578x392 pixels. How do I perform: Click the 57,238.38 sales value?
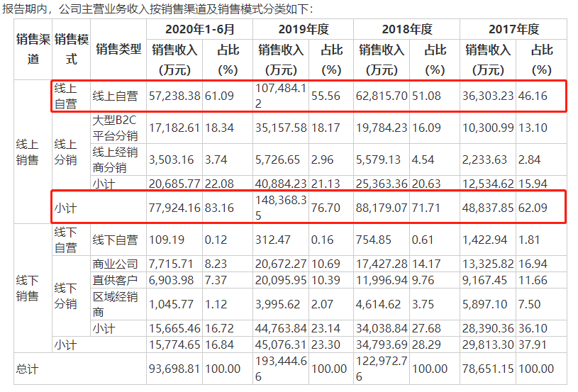(x=174, y=96)
